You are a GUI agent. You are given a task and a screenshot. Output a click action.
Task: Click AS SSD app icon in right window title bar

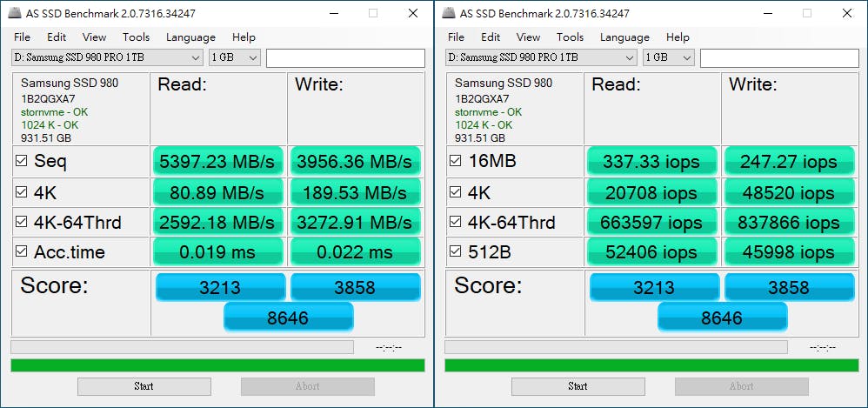(448, 13)
